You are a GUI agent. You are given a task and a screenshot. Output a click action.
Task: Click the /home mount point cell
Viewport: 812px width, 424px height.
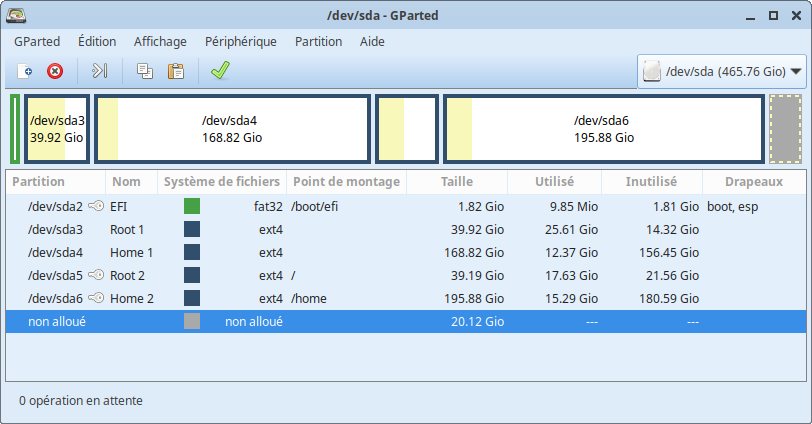pyautogui.click(x=309, y=299)
